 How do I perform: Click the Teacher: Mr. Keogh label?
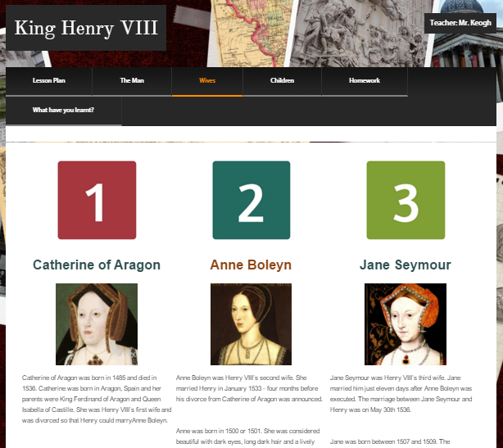[460, 23]
